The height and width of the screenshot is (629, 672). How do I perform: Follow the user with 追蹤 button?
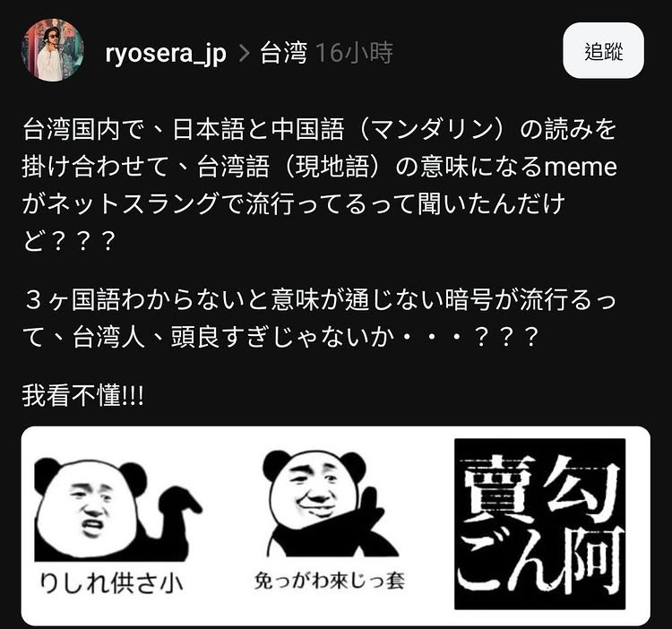point(603,50)
